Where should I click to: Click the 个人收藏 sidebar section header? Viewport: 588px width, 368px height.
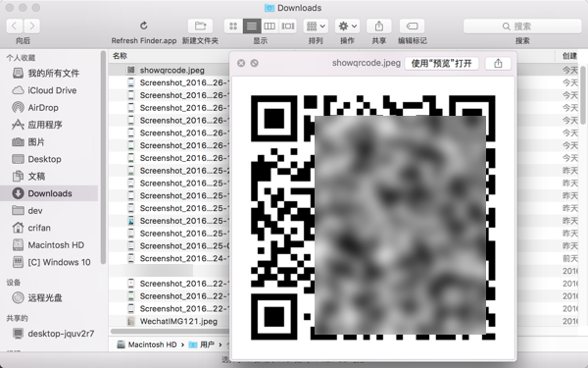pos(21,58)
